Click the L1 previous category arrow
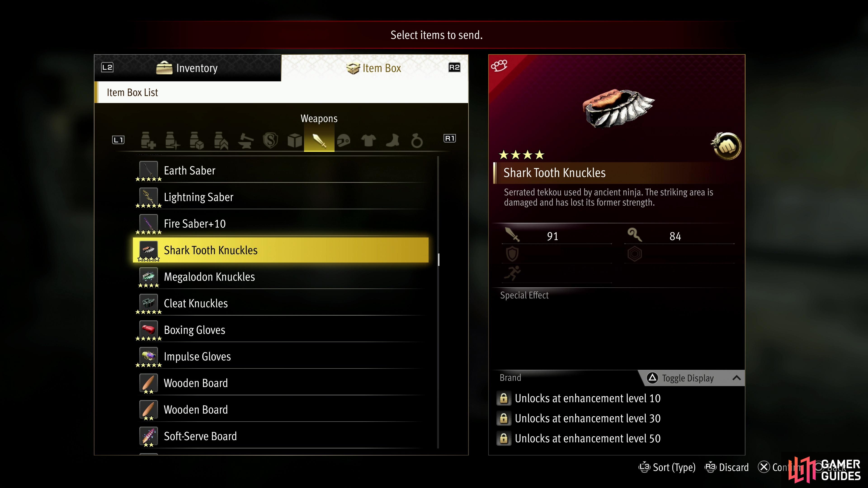Viewport: 868px width, 488px height. tap(118, 140)
